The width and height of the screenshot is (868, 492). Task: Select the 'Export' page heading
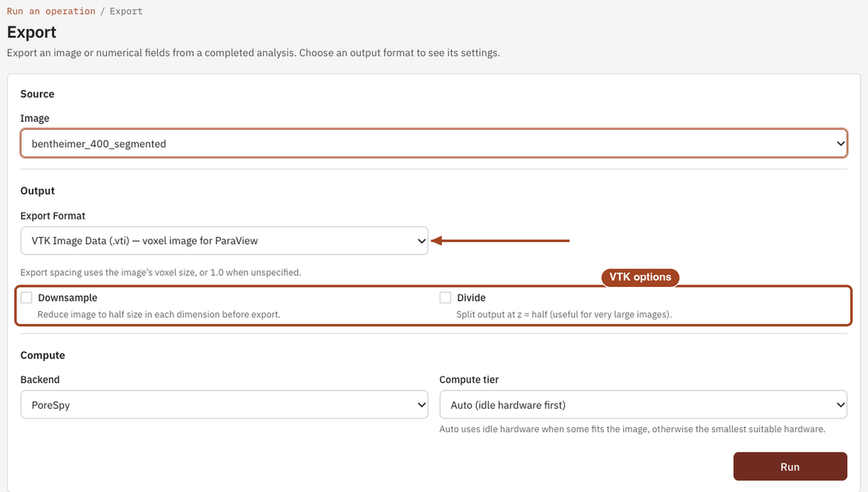click(x=31, y=32)
